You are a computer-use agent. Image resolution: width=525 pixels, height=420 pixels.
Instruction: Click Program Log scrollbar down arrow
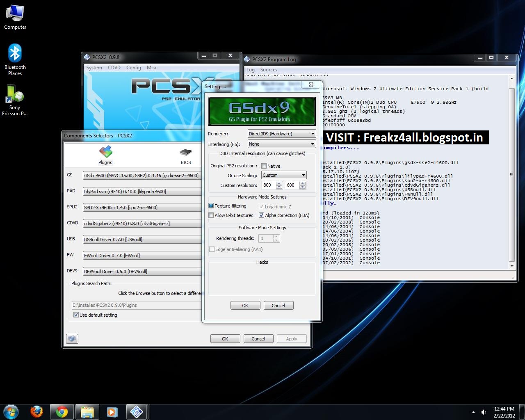click(x=511, y=266)
